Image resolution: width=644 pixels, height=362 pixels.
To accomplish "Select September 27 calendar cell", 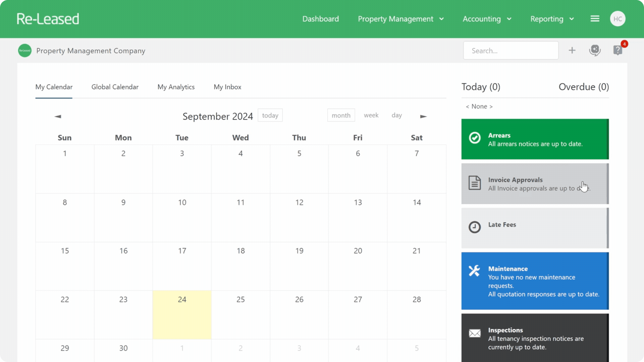I will click(358, 315).
